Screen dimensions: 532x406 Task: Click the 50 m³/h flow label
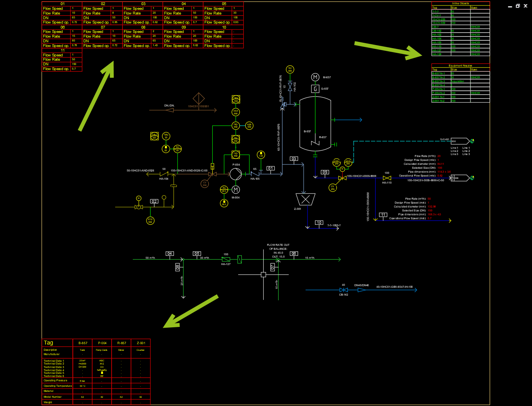[150, 258]
